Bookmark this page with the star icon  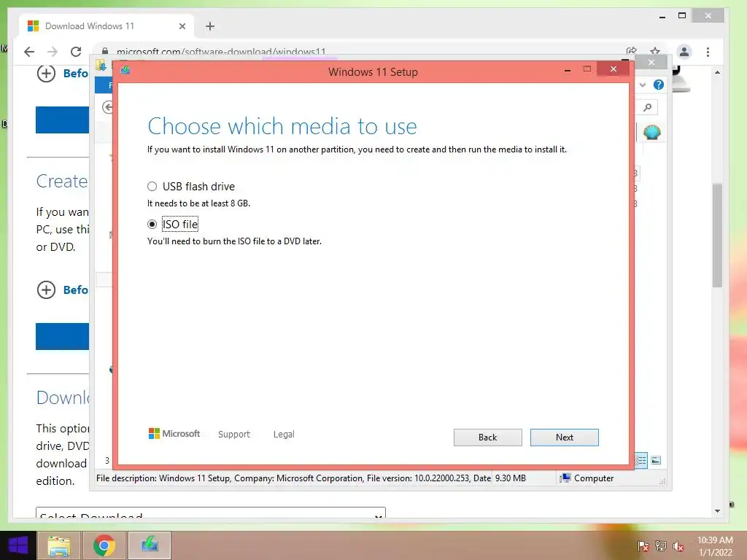655,52
